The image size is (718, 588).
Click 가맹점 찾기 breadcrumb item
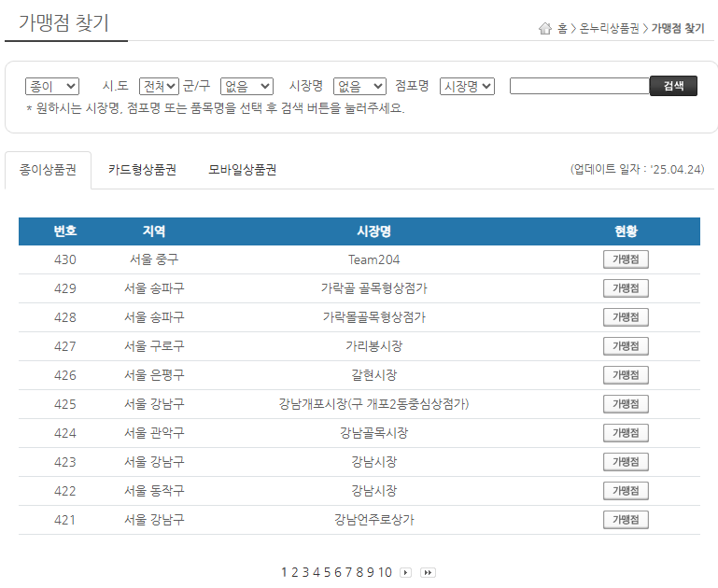pyautogui.click(x=678, y=28)
